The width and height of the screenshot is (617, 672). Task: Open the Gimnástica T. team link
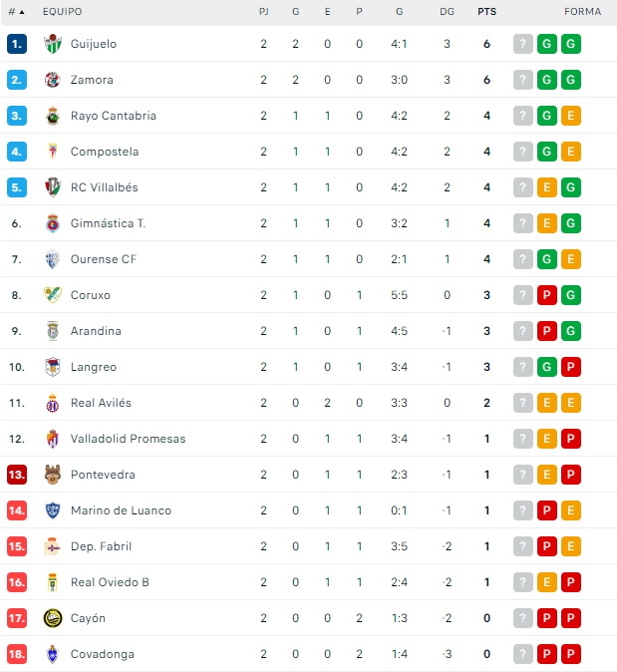pyautogui.click(x=108, y=223)
